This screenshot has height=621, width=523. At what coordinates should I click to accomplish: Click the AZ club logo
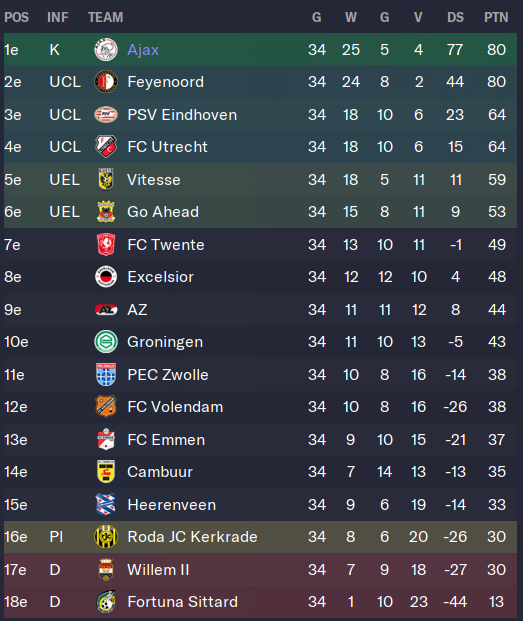pos(106,309)
